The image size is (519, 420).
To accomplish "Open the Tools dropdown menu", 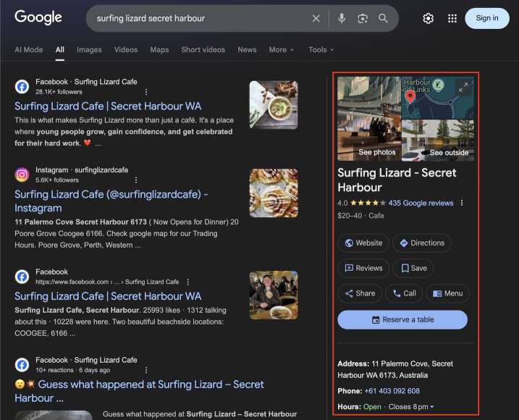I will click(x=321, y=50).
